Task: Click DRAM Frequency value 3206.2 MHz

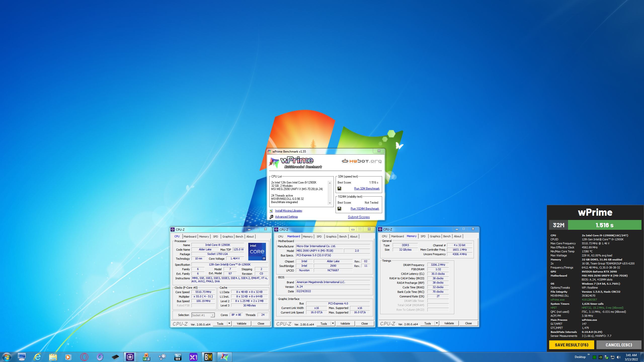Action: [x=438, y=265]
